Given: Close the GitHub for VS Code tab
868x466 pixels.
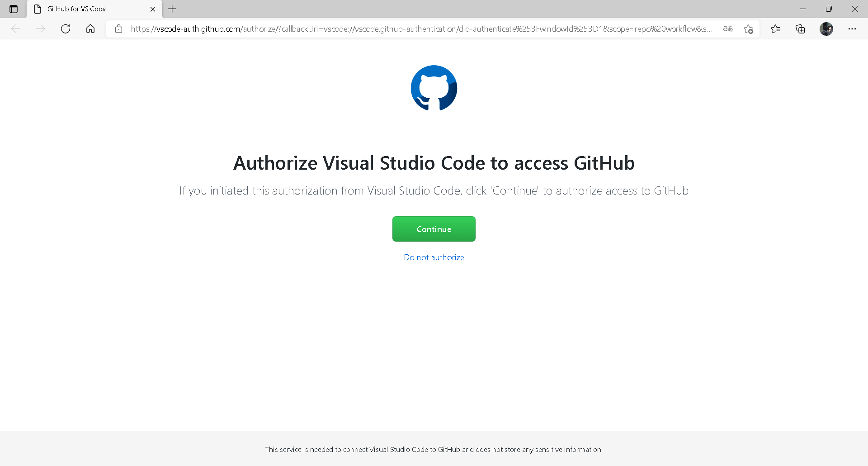Looking at the screenshot, I should tap(153, 9).
